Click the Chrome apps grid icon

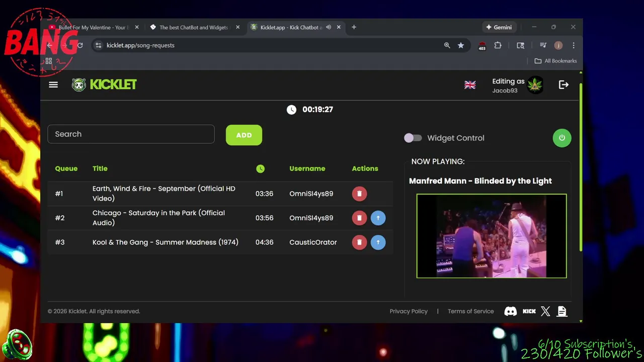[x=49, y=61]
